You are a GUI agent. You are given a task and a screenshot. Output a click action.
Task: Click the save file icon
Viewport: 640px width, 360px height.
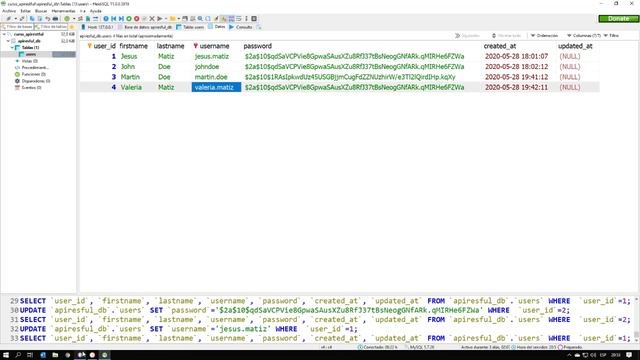(185, 19)
